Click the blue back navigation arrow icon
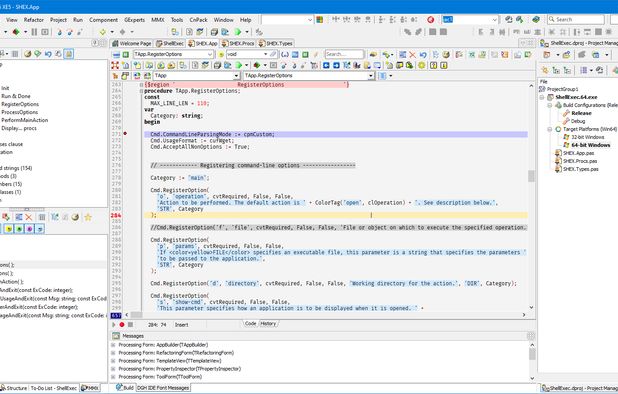Screen dimensions: 618x394 tap(326, 65)
